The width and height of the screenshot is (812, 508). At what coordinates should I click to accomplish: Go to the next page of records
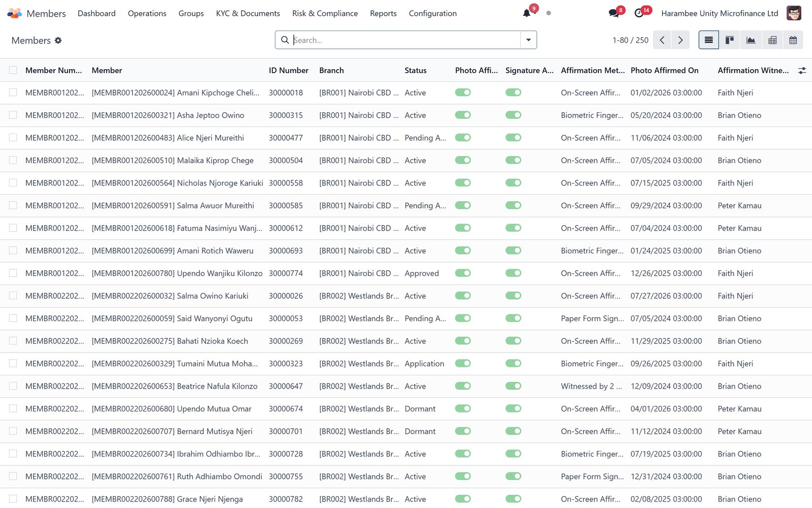click(681, 40)
